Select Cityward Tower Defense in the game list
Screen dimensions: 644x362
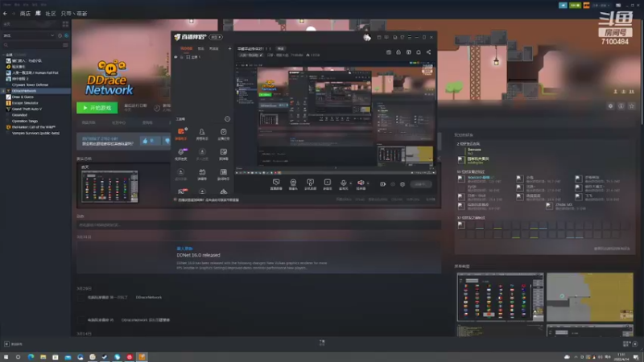(x=30, y=84)
